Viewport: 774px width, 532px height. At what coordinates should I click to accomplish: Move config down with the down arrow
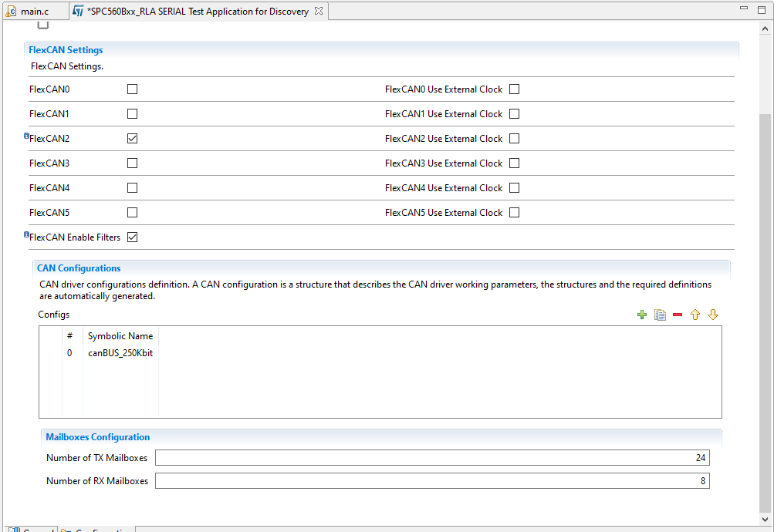(x=713, y=315)
